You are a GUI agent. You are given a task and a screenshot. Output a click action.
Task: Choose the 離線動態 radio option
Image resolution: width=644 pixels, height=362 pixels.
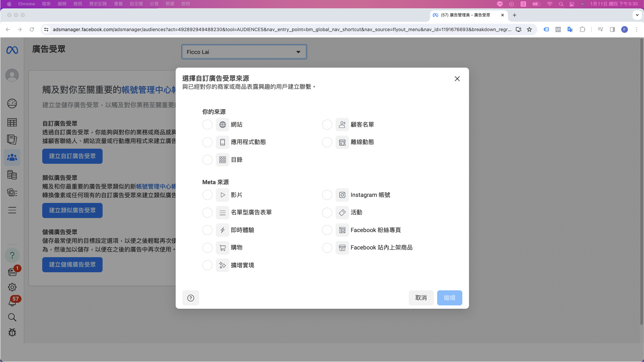point(327,142)
